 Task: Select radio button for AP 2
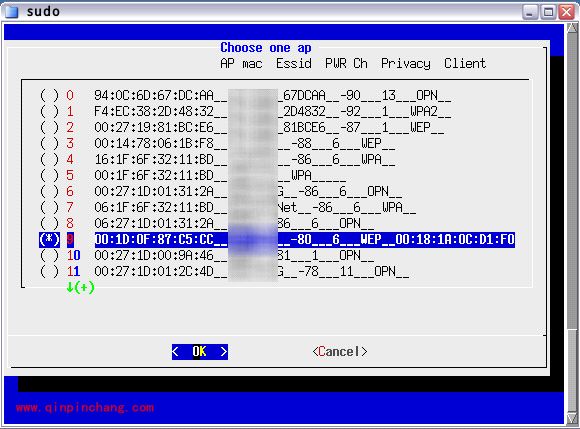tap(49, 127)
